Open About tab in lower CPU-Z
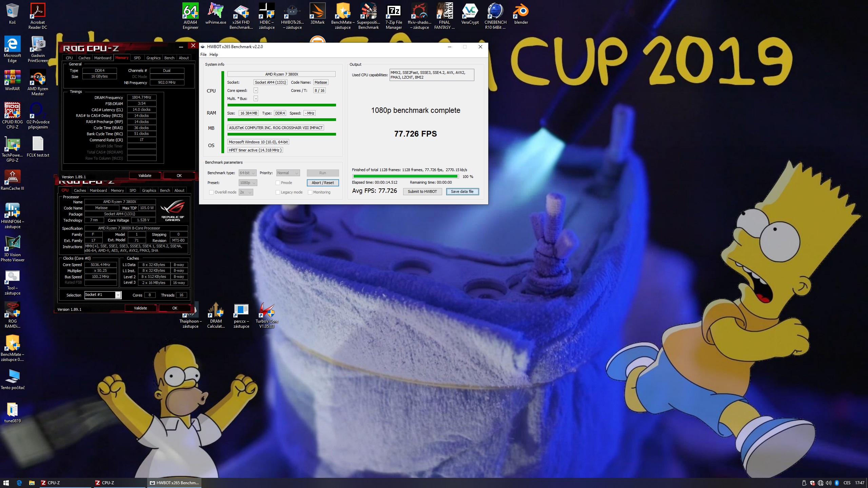The width and height of the screenshot is (868, 488). tap(179, 190)
